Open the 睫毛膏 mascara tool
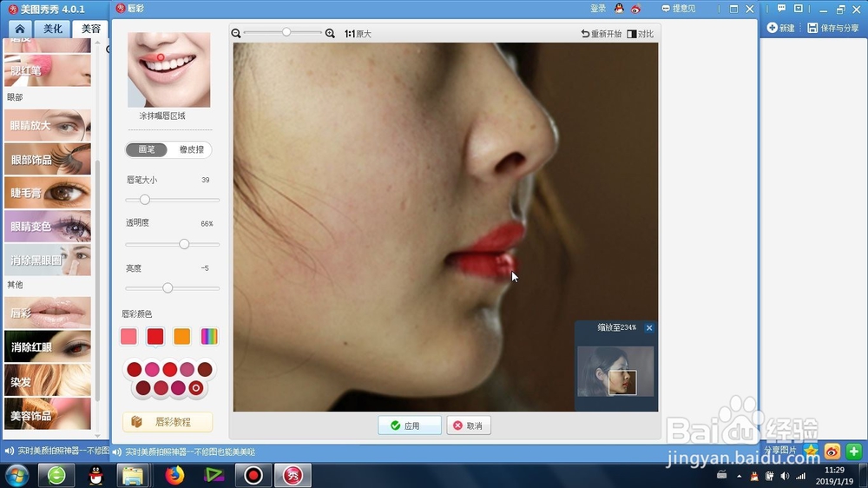The width and height of the screenshot is (868, 488). coord(48,193)
